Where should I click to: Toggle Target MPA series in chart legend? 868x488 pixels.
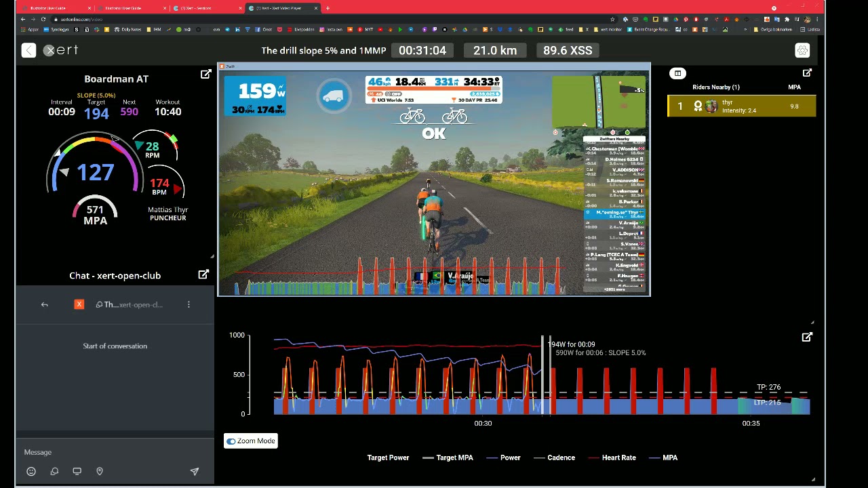pyautogui.click(x=448, y=457)
